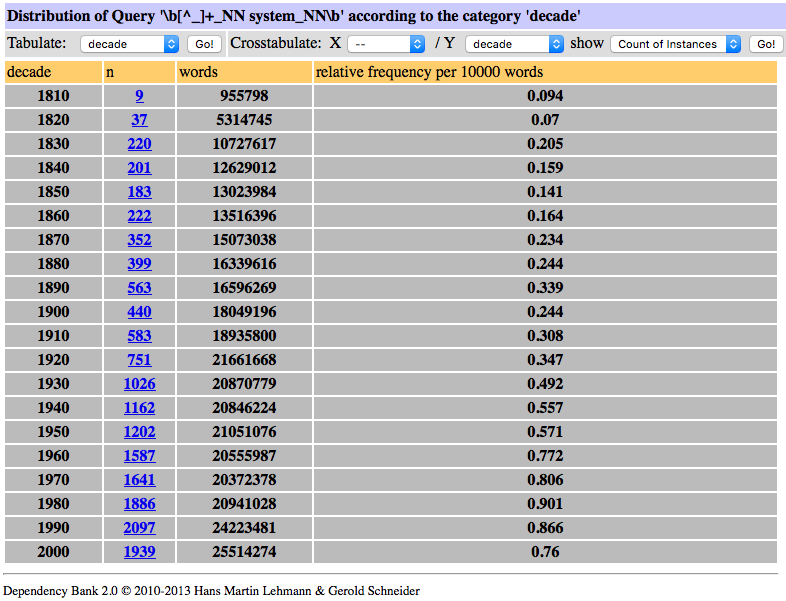Click the relative frequency column header
Screen dimensions: 786x601
(x=430, y=72)
